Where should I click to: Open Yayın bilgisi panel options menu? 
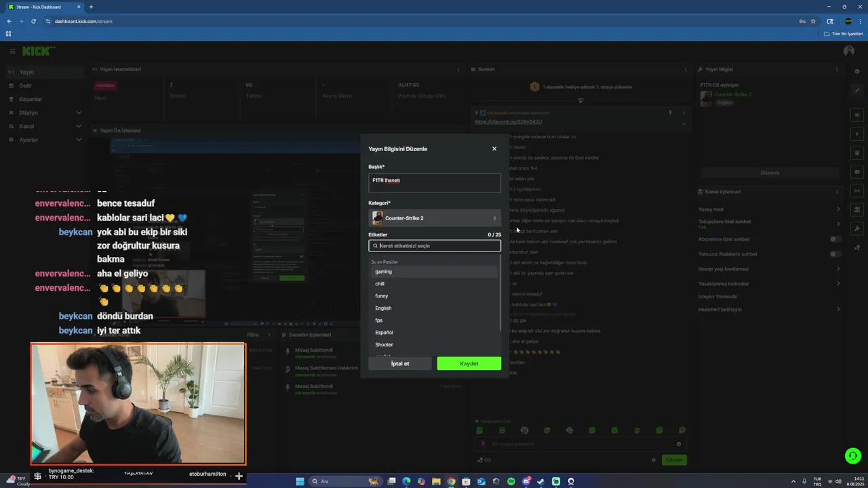[x=837, y=69]
